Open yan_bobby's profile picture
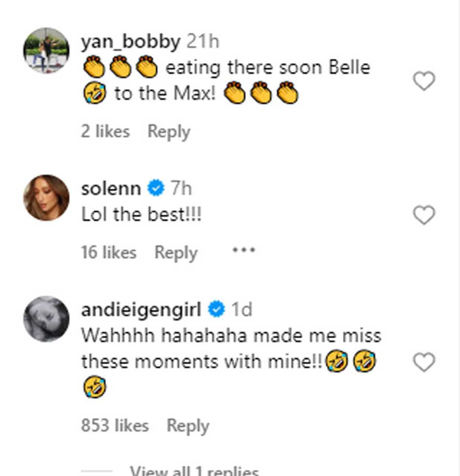The image size is (460, 476). point(46,51)
